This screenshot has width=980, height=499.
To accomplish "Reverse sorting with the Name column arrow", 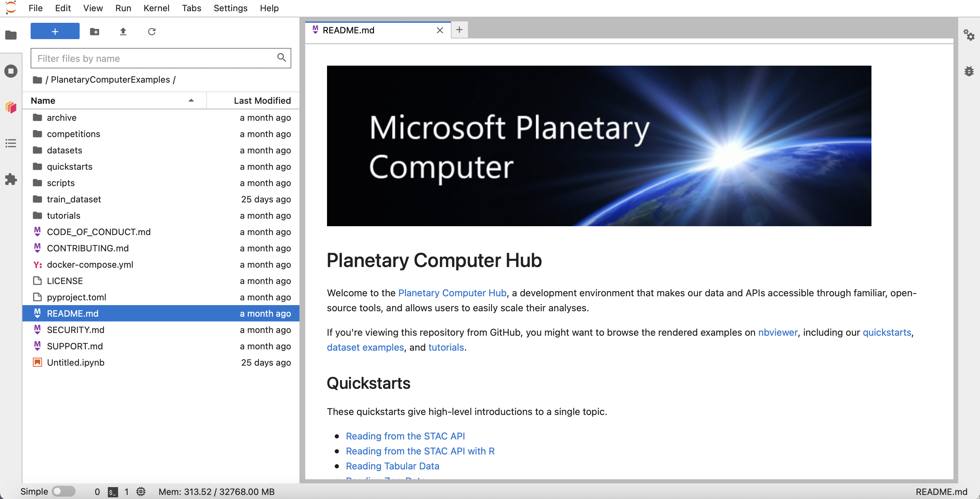I will 191,100.
